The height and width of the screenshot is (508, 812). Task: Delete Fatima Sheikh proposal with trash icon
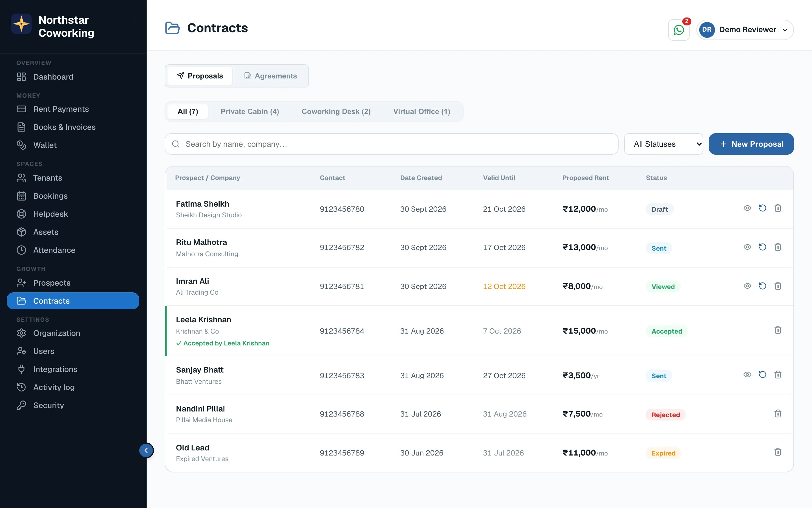point(778,208)
